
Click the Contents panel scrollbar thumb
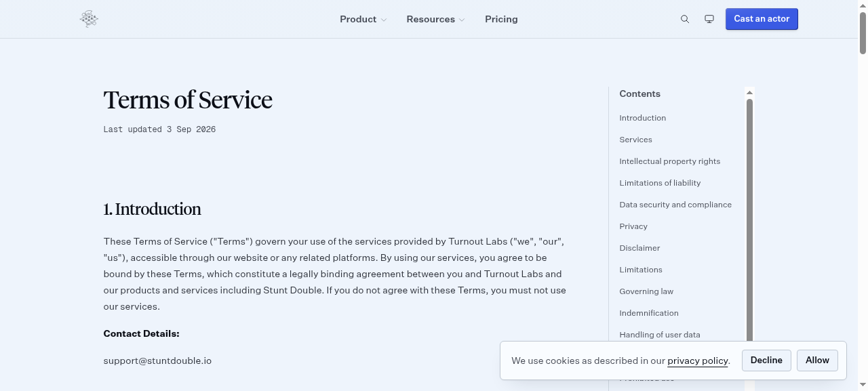coord(749,220)
